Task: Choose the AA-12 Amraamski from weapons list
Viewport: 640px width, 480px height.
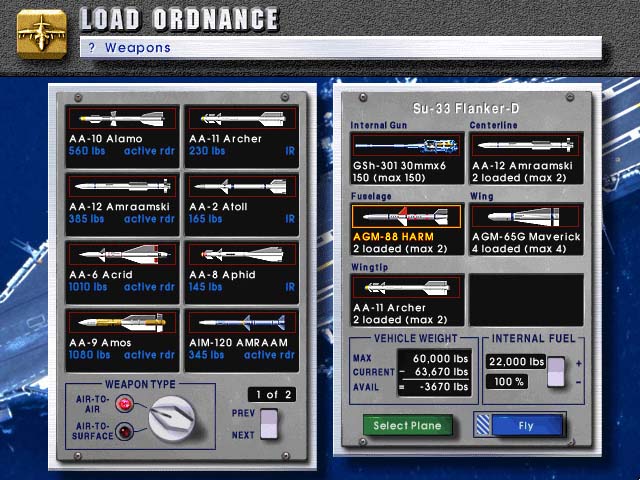Action: point(122,204)
